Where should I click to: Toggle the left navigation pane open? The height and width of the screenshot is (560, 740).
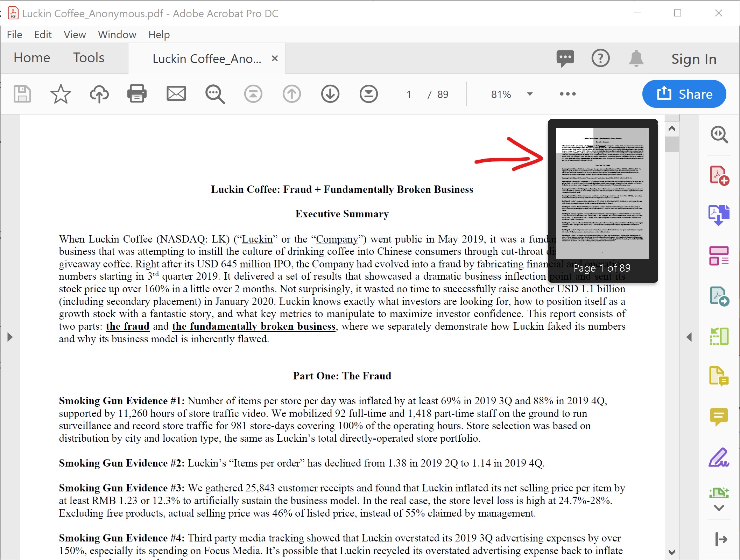(x=9, y=337)
